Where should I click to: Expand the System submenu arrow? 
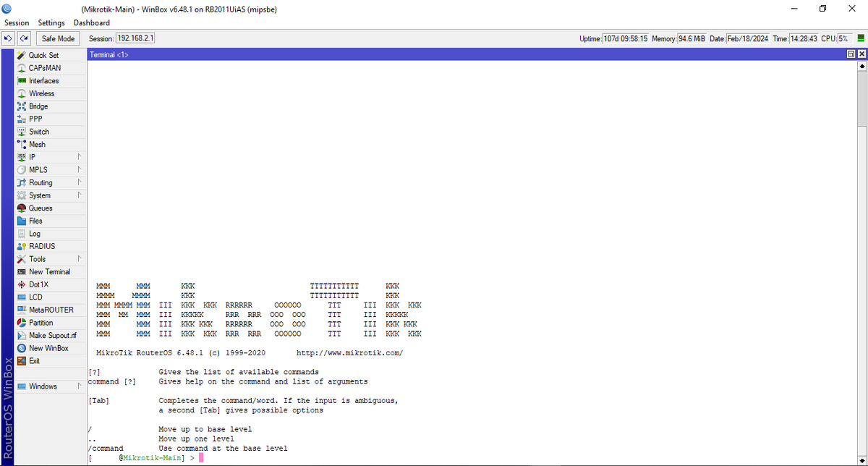click(x=79, y=195)
